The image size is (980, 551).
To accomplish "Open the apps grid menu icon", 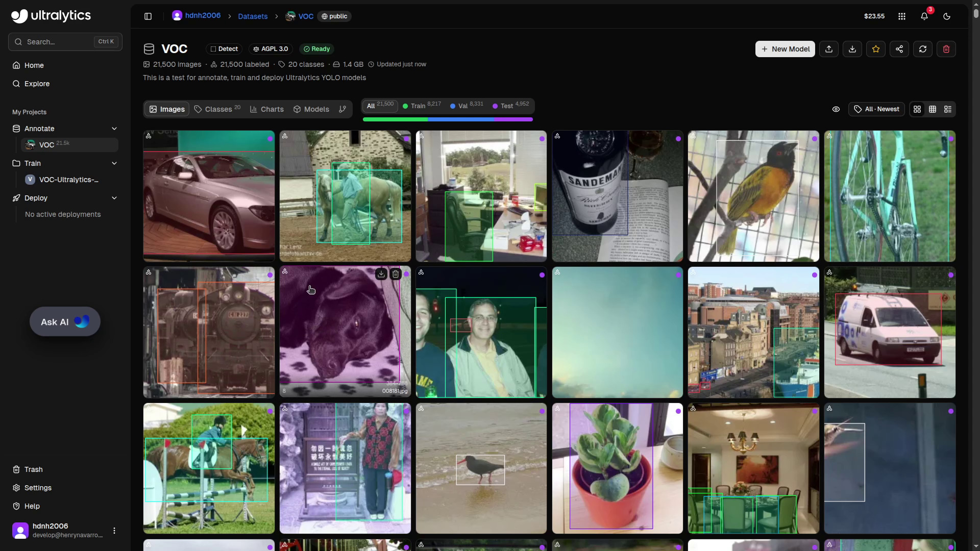I will coord(902,16).
